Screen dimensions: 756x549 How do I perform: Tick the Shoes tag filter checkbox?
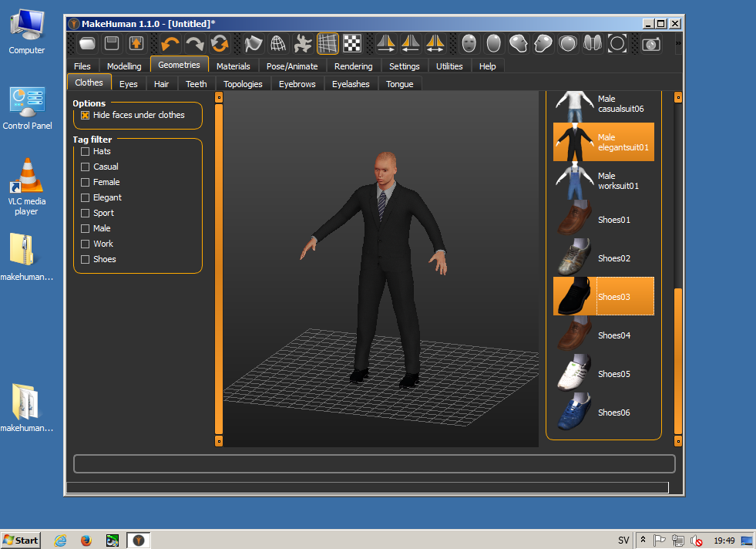click(x=86, y=259)
